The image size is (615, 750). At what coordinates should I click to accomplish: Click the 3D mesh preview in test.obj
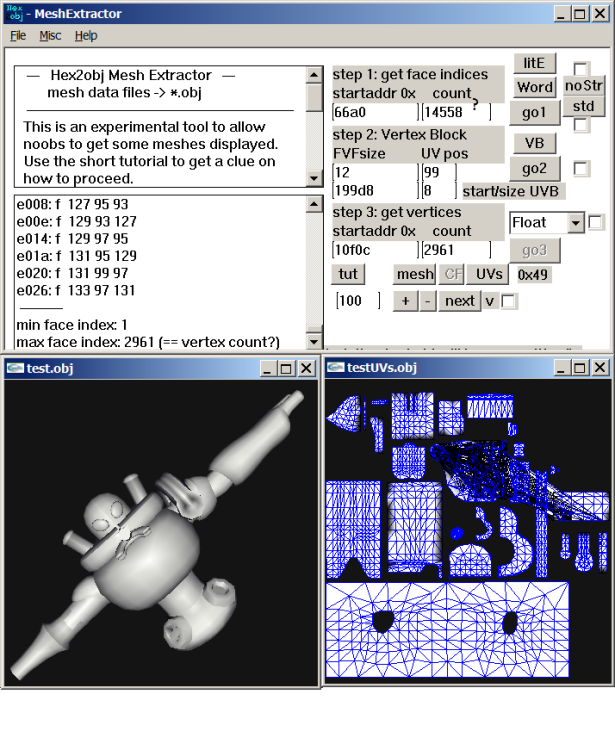[x=161, y=533]
